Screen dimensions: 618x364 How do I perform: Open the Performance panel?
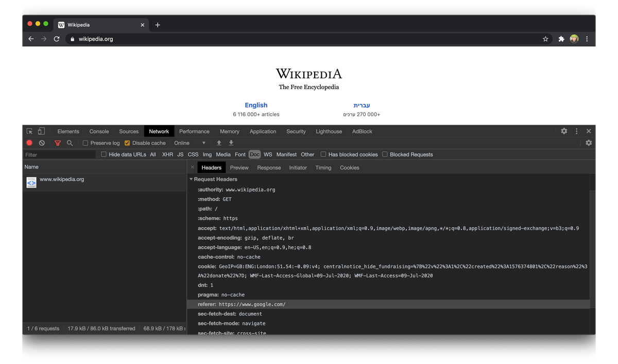coord(194,131)
